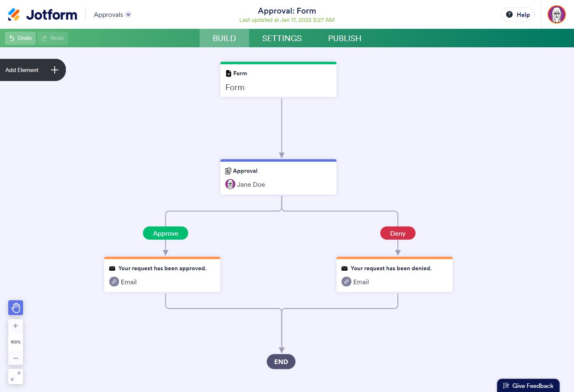Click the plus icon beside Add Element
The height and width of the screenshot is (392, 574).
click(x=55, y=70)
